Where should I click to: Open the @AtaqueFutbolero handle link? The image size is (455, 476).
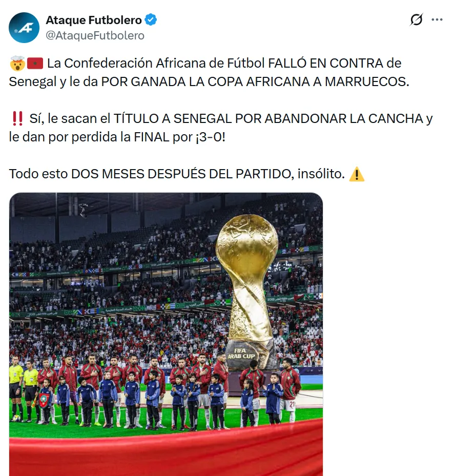pos(95,35)
